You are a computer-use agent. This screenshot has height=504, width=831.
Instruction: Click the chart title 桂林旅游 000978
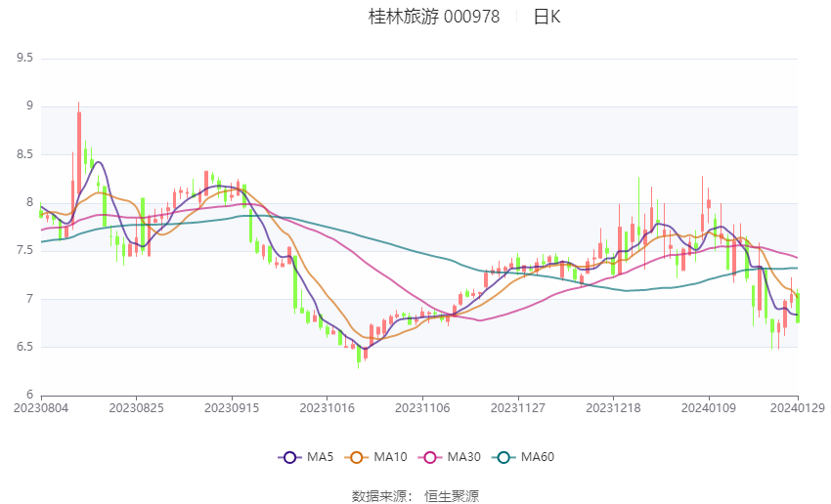[434, 17]
